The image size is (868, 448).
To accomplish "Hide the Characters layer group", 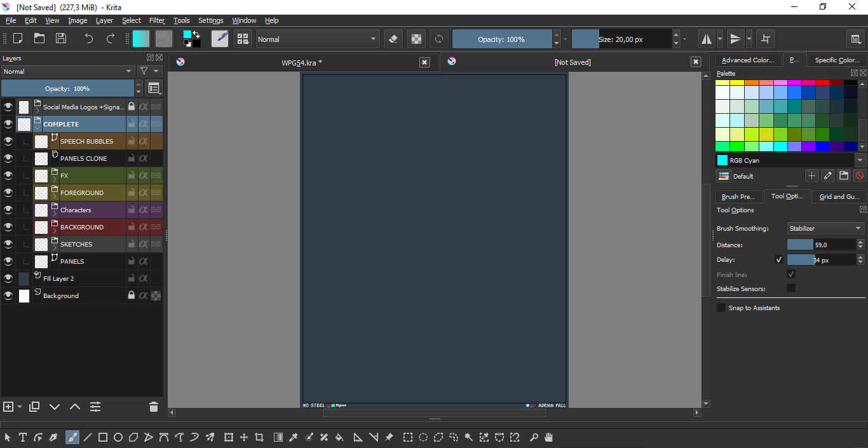I will (x=8, y=210).
